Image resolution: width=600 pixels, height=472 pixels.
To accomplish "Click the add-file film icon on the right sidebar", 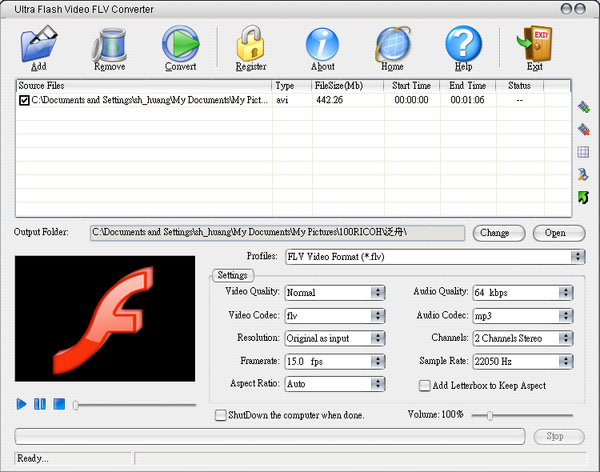I will click(584, 107).
